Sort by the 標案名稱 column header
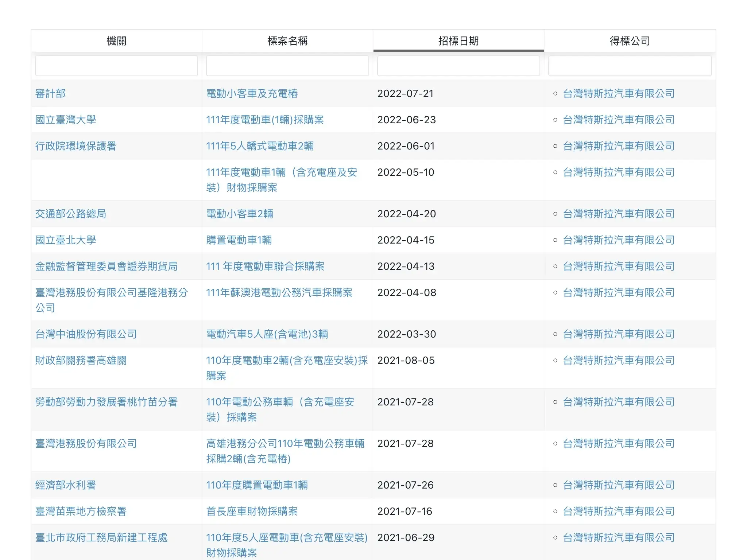The image size is (747, 560). [x=287, y=41]
